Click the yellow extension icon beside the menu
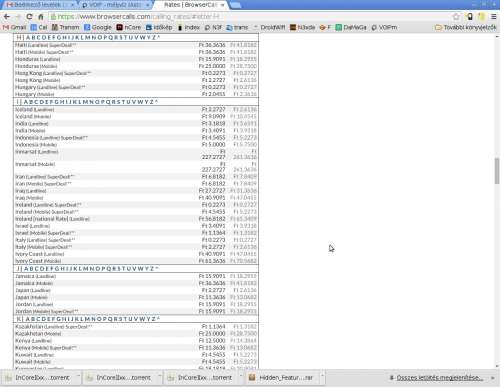Viewport: 500px width, 387px height. click(x=481, y=17)
